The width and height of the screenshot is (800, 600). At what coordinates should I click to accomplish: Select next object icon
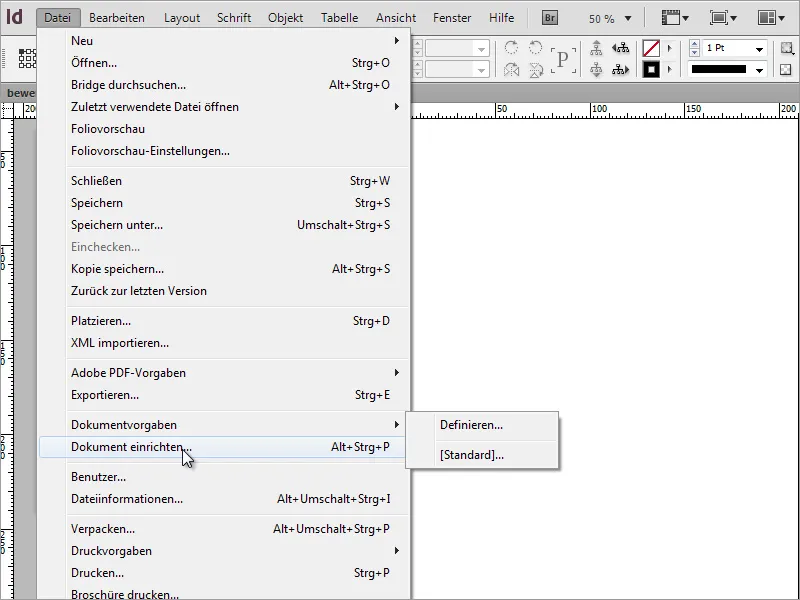pyautogui.click(x=620, y=69)
